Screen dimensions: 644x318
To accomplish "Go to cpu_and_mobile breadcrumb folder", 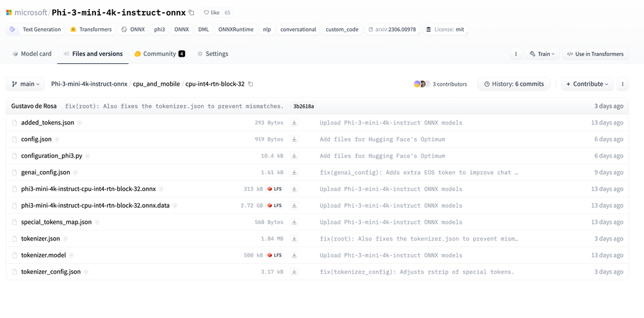I will [x=156, y=84].
